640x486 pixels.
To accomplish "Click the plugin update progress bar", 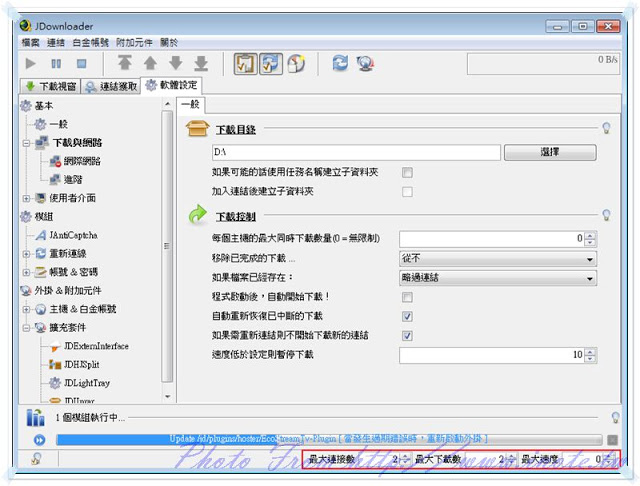I will [329, 439].
